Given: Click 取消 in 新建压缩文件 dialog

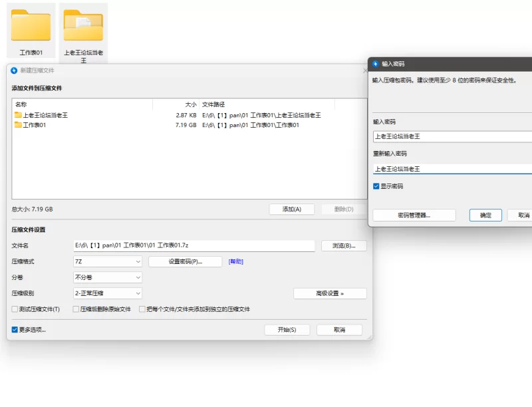Looking at the screenshot, I should [x=339, y=330].
